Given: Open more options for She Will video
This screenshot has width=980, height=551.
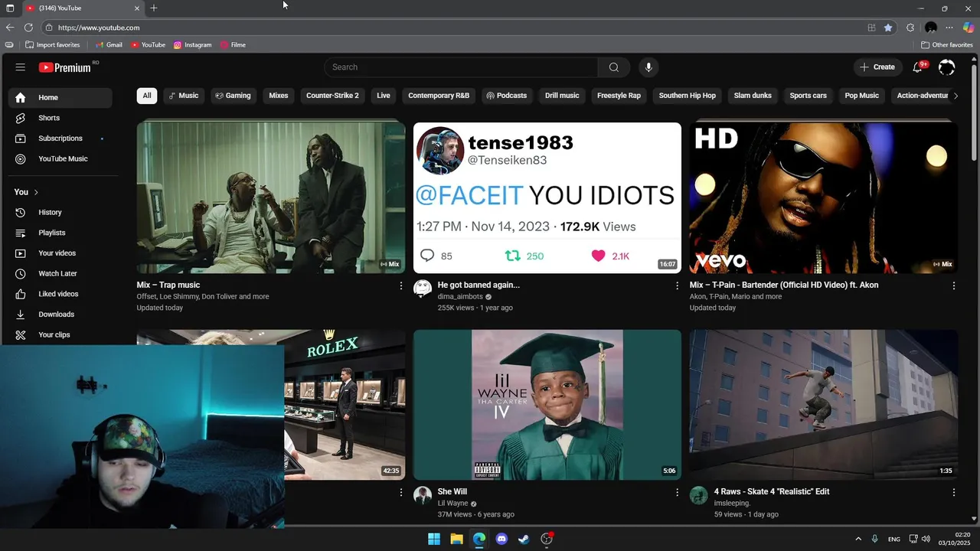Looking at the screenshot, I should (x=677, y=492).
